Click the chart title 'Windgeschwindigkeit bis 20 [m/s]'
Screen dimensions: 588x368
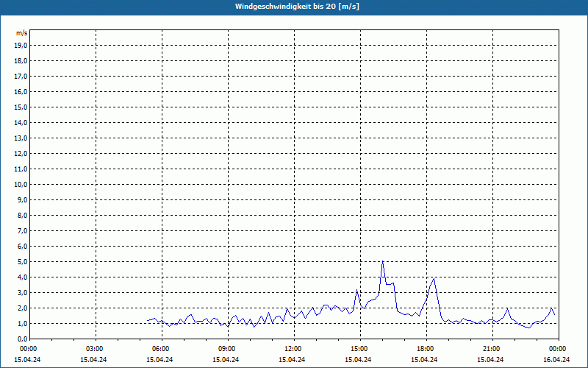297,7
